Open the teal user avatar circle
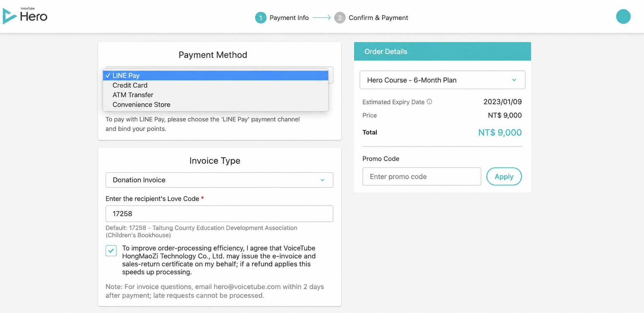The width and height of the screenshot is (644, 313). tap(623, 16)
